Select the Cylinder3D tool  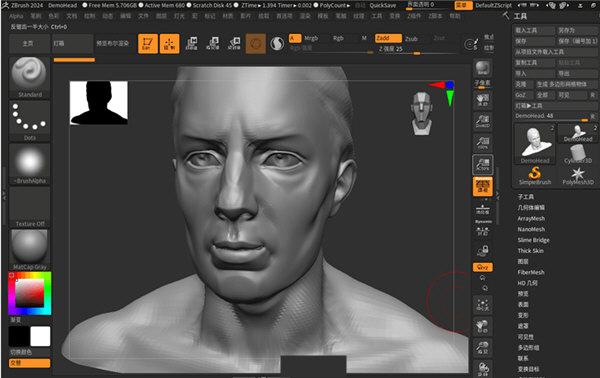click(578, 154)
